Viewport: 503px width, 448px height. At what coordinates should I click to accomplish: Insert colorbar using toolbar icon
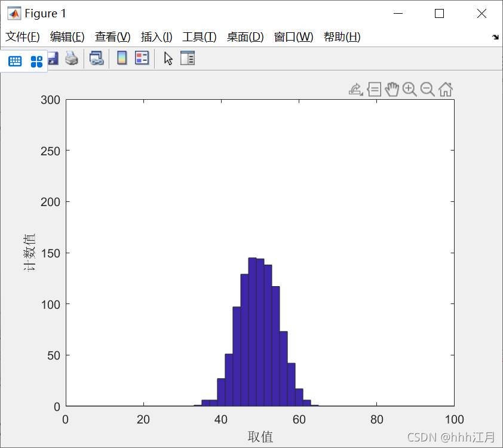coord(122,58)
